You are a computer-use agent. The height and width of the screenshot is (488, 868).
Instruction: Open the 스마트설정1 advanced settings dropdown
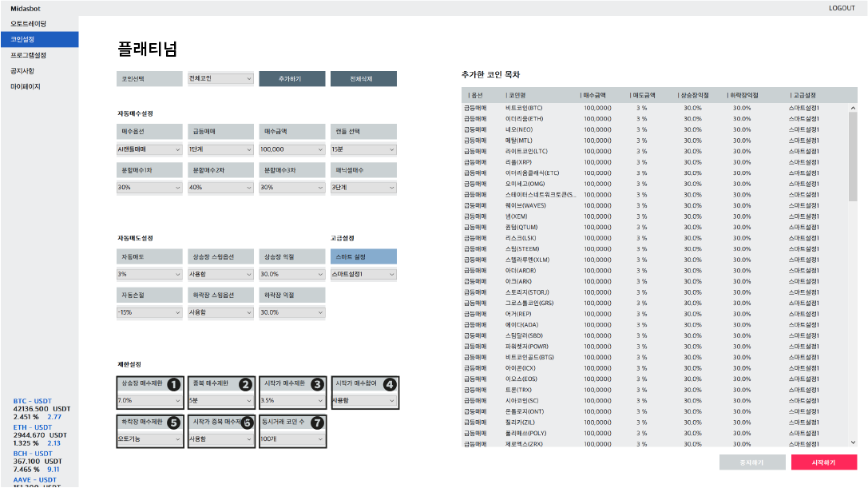(363, 274)
